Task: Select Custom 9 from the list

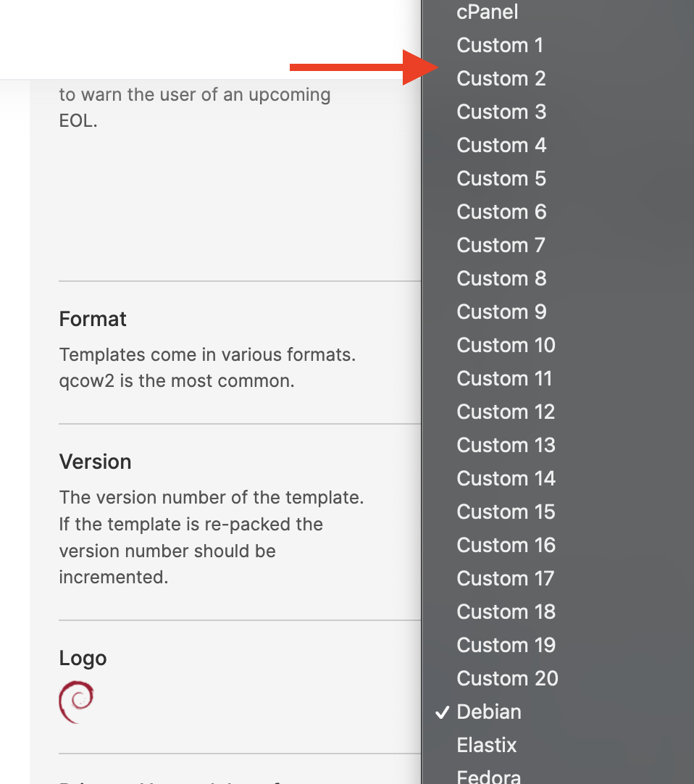Action: coord(558,312)
